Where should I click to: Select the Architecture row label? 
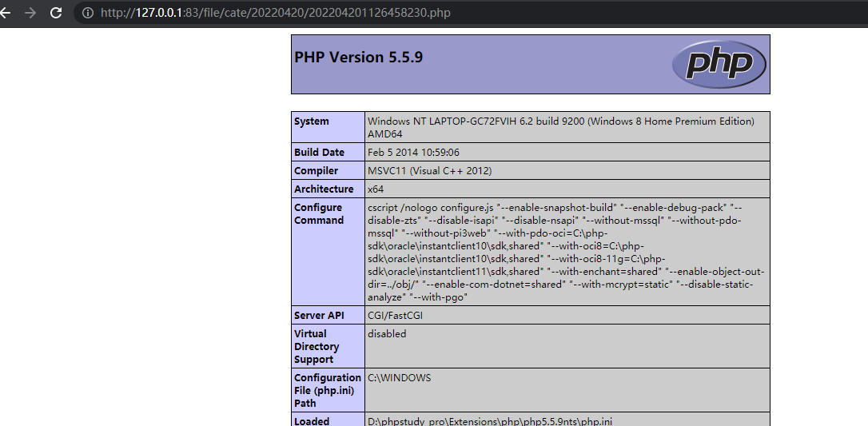tap(324, 189)
